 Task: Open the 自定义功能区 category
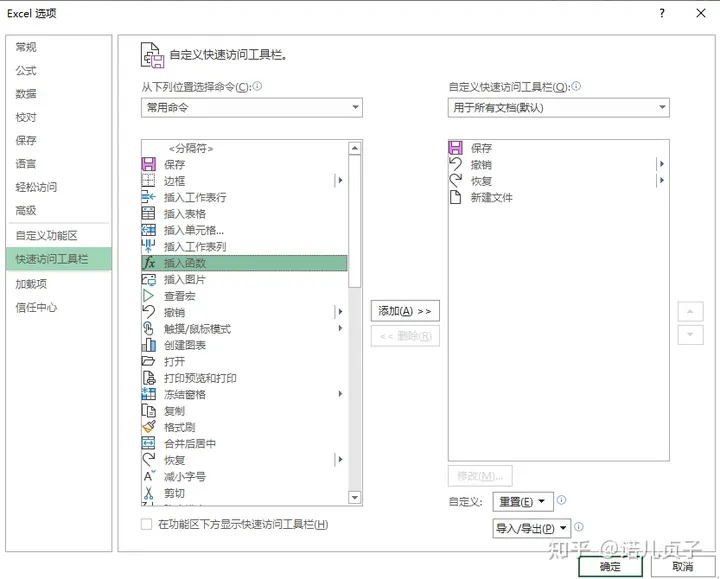59,236
